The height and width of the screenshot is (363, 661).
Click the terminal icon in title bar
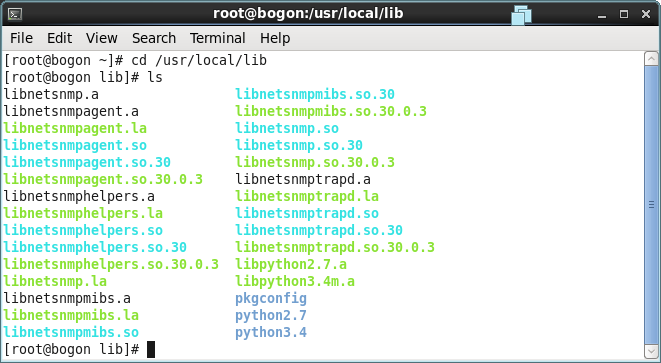[15, 14]
